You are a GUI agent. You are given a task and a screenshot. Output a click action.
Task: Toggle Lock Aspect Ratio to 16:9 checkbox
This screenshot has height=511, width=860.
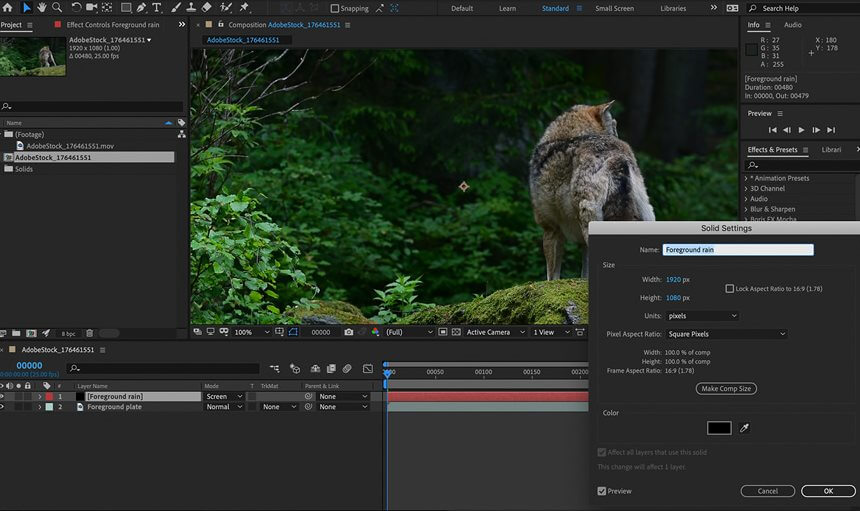click(x=729, y=288)
